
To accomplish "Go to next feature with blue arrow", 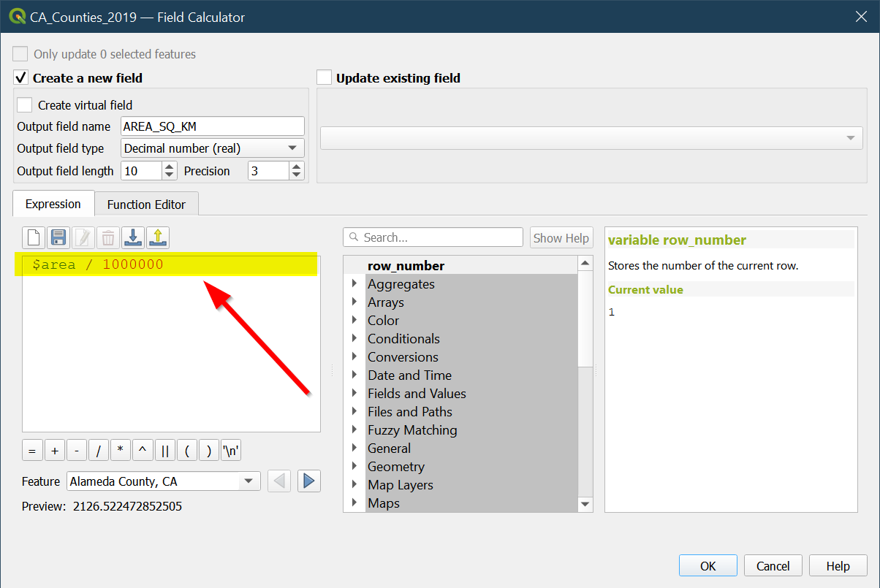I will tap(308, 481).
